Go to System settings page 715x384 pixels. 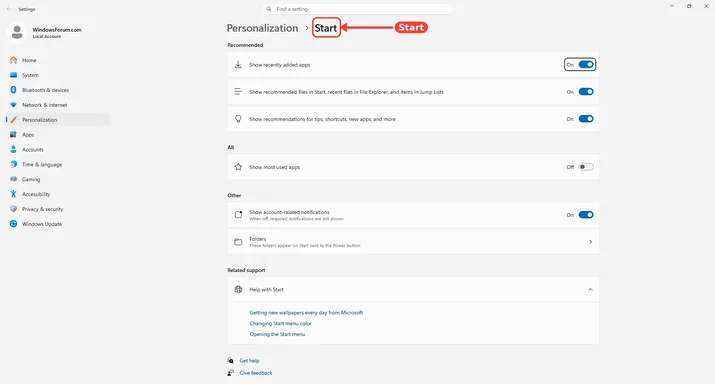pyautogui.click(x=31, y=75)
